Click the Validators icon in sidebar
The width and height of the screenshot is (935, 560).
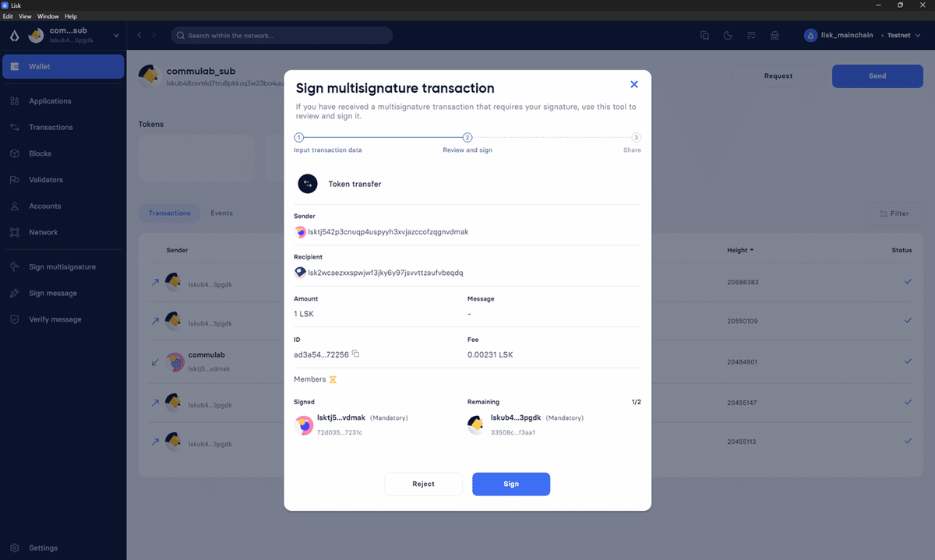14,180
